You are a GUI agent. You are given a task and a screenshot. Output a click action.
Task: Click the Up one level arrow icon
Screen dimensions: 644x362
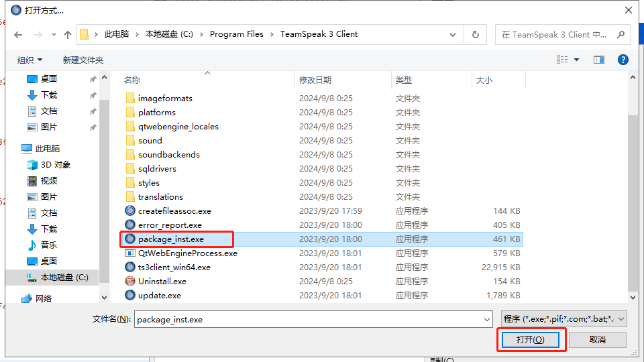coord(68,35)
